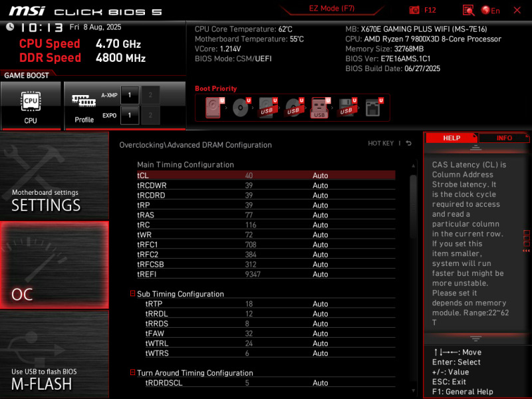The image size is (532, 399).
Task: Select the tWTRL timing row label
Action: pyautogui.click(x=157, y=343)
